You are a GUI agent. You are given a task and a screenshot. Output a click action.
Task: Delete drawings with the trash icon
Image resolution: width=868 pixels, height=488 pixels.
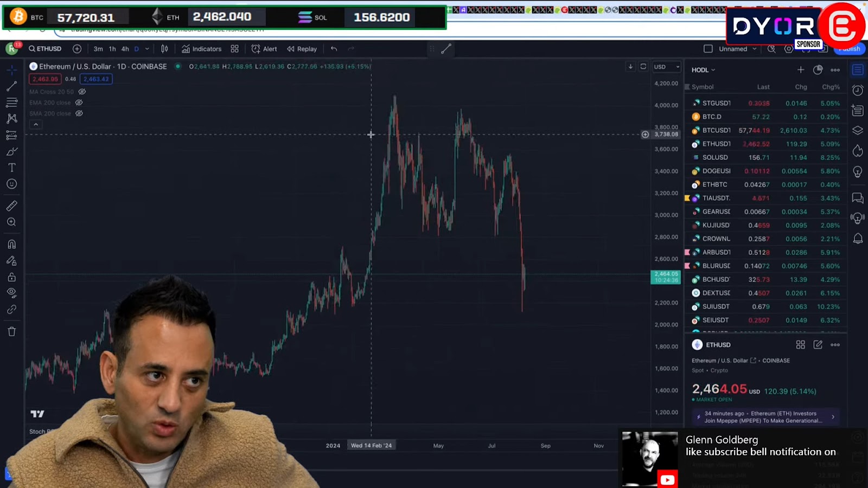pos(11,331)
